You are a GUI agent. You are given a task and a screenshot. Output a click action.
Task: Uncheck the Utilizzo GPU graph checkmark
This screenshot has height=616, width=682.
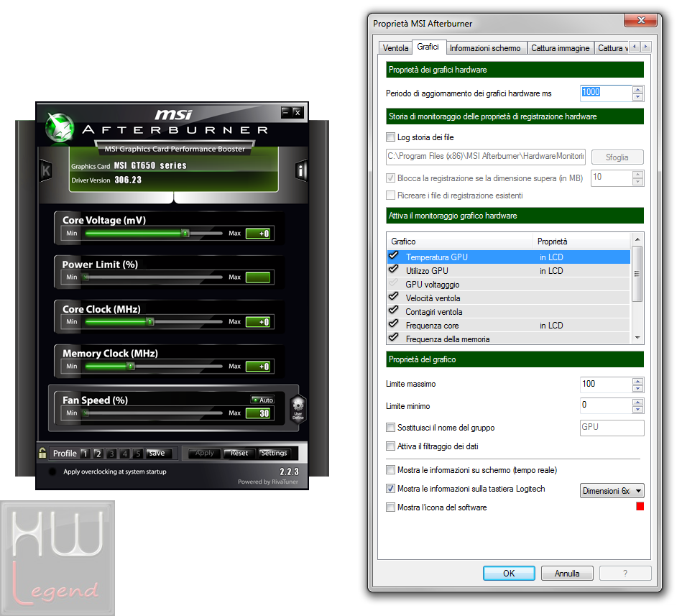tap(394, 269)
